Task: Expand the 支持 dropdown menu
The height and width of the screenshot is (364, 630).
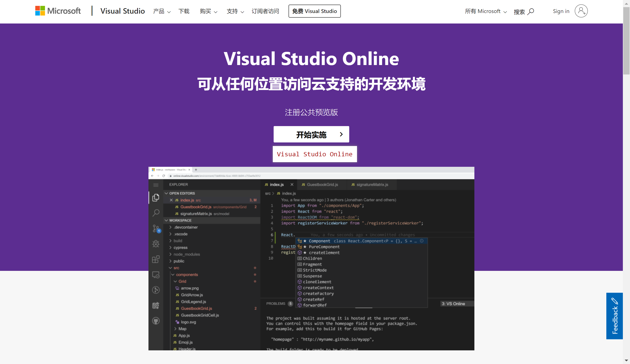Action: coord(235,11)
